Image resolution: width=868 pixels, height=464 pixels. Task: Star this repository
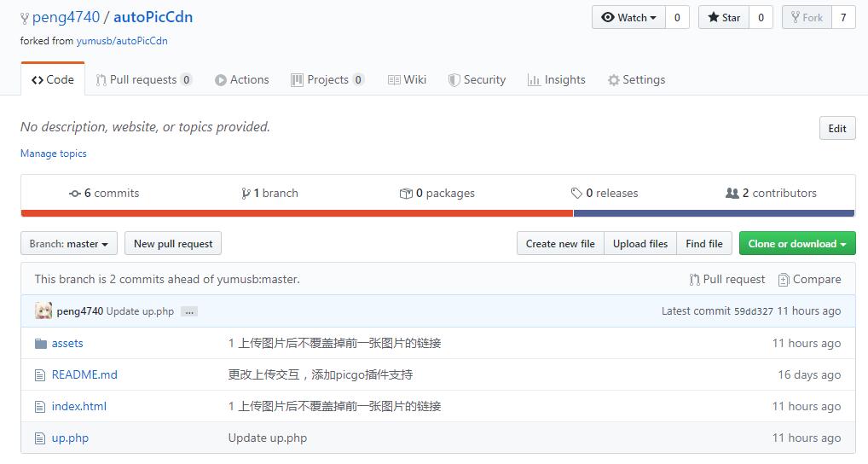tap(724, 17)
